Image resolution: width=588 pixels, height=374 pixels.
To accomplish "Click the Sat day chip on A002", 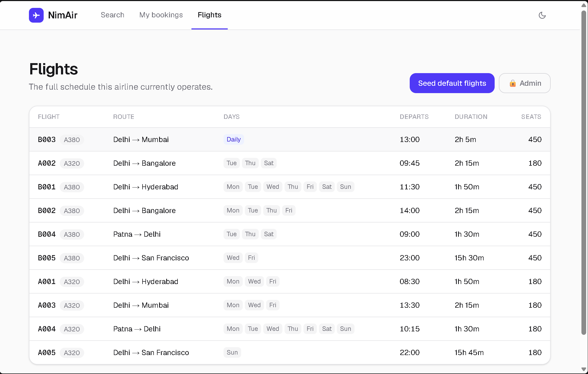I will [268, 163].
